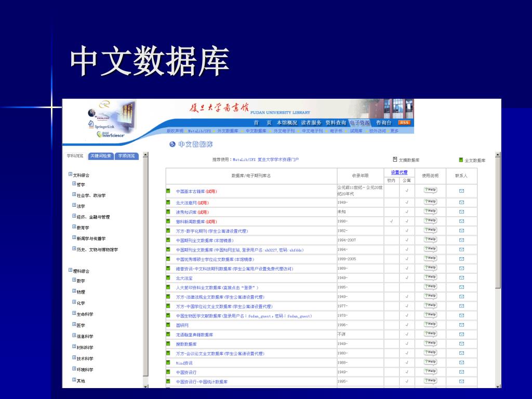Expand the 医学 subject node

(x=74, y=324)
